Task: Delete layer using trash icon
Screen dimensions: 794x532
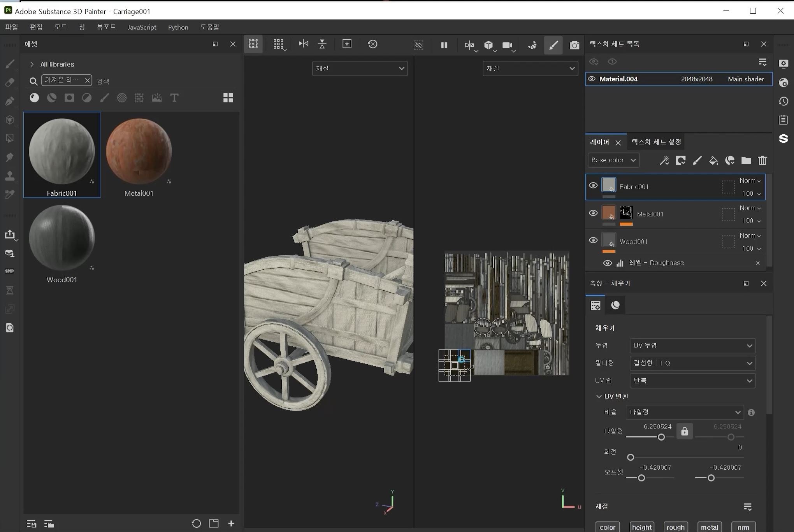Action: (x=762, y=160)
